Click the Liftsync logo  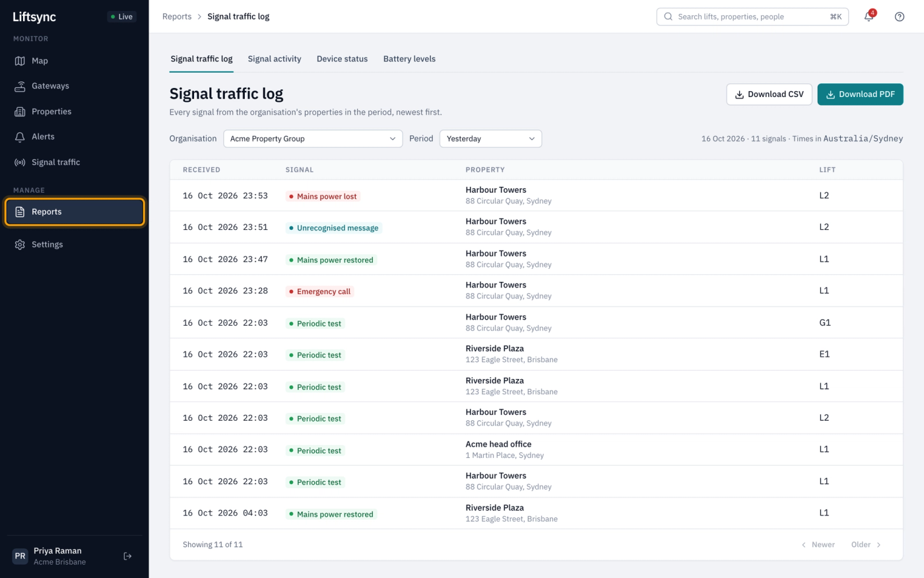[x=34, y=17]
